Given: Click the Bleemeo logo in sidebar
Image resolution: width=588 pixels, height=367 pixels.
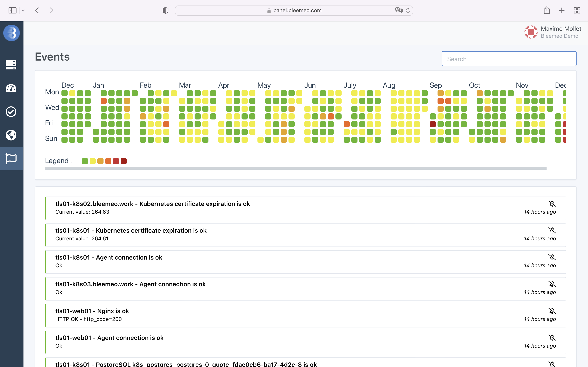Looking at the screenshot, I should coord(11,33).
